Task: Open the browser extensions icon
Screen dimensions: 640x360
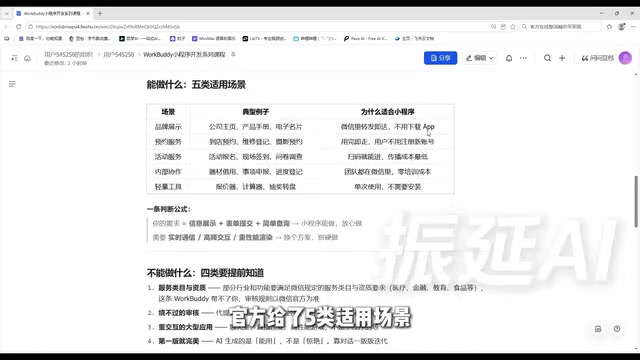Action: pyautogui.click(x=609, y=27)
